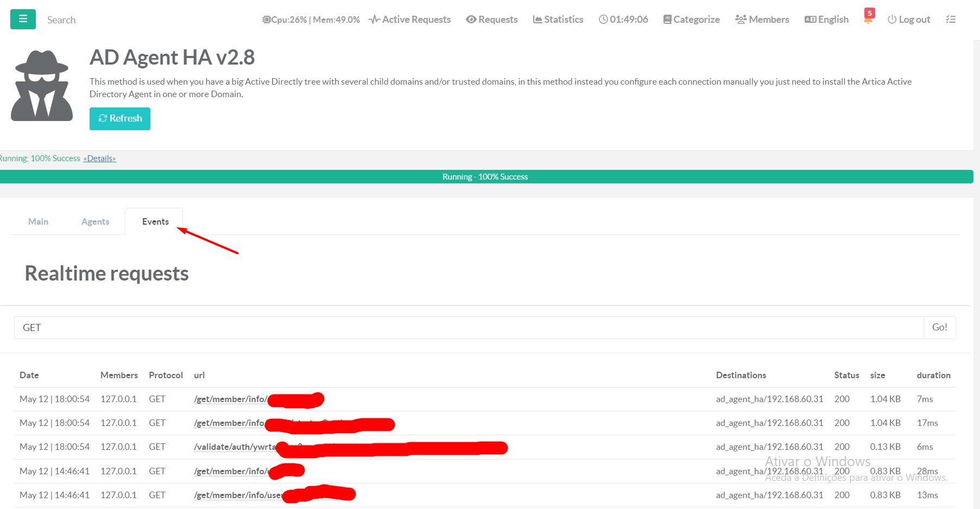This screenshot has height=509, width=980.
Task: Switch to the Agents tab
Action: 95,221
